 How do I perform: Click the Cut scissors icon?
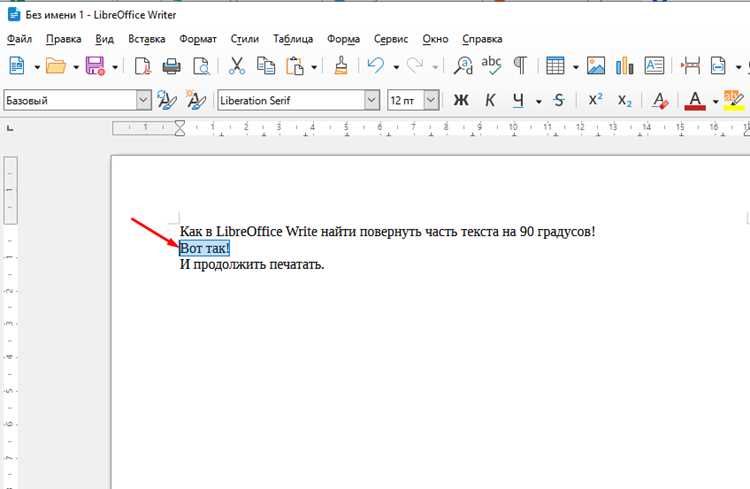(x=237, y=66)
